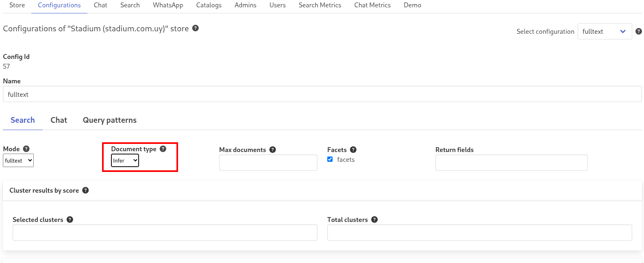Click Facets help question mark

tap(353, 150)
